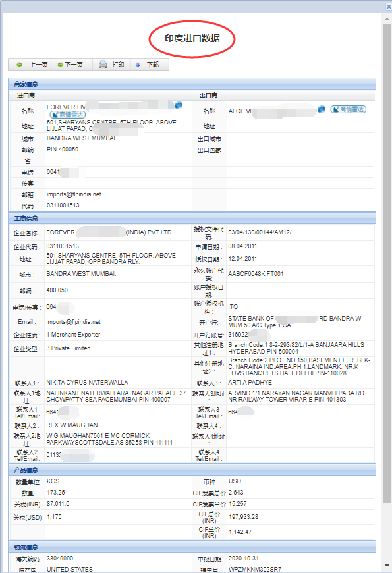This screenshot has height=573, width=392.
Task: Click importer code 0311001513 in 商家信息
Action: [x=63, y=205]
